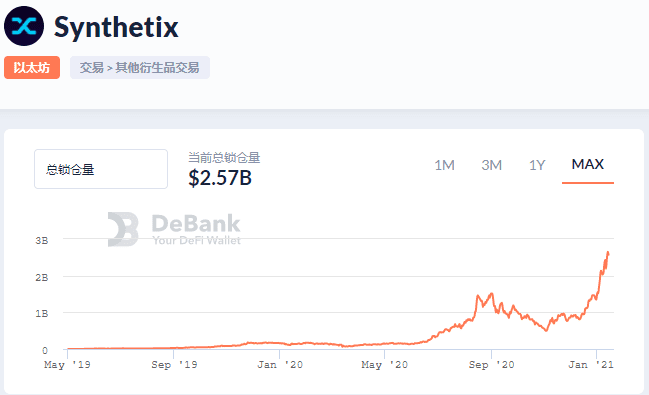Click the $2.57B total value figure

220,178
